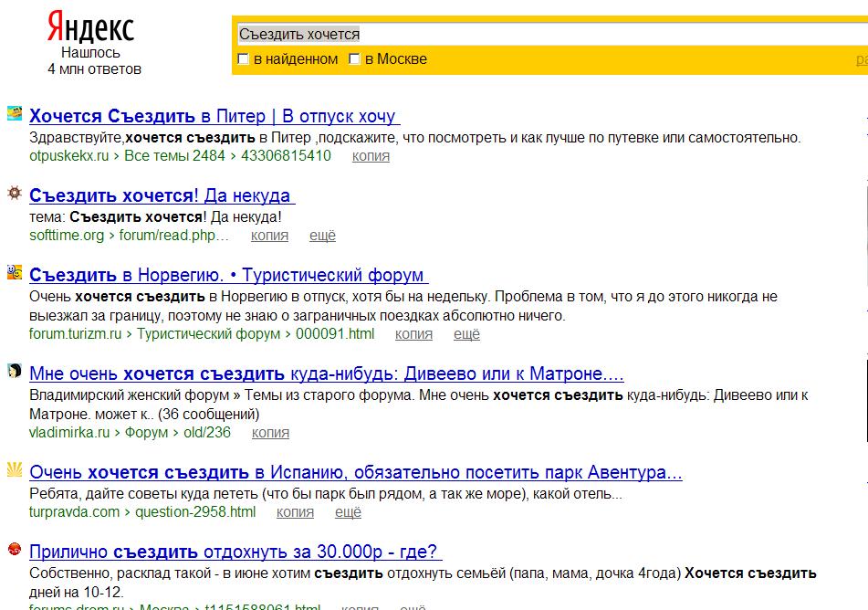Click favicon next to 'Хочется Съездить в Питер'
The width and height of the screenshot is (868, 610).
click(15, 112)
